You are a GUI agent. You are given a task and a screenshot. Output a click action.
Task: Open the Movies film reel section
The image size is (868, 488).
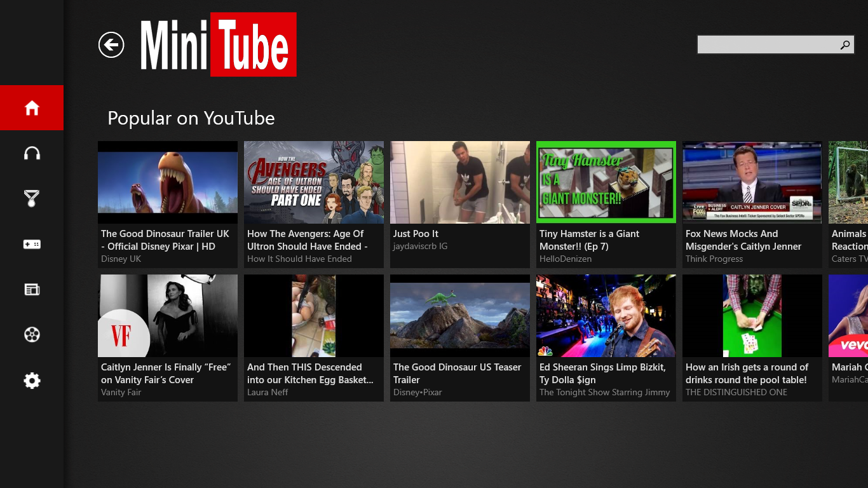32,335
